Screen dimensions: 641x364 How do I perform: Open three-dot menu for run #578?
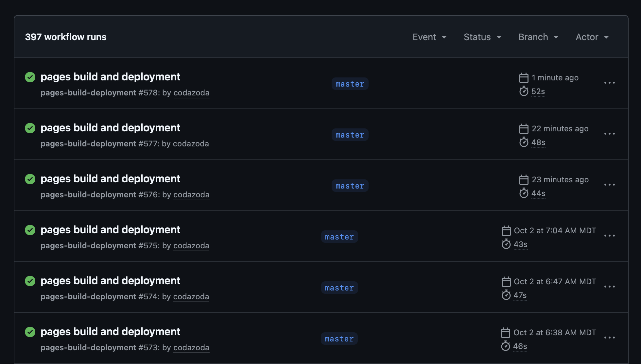[609, 83]
